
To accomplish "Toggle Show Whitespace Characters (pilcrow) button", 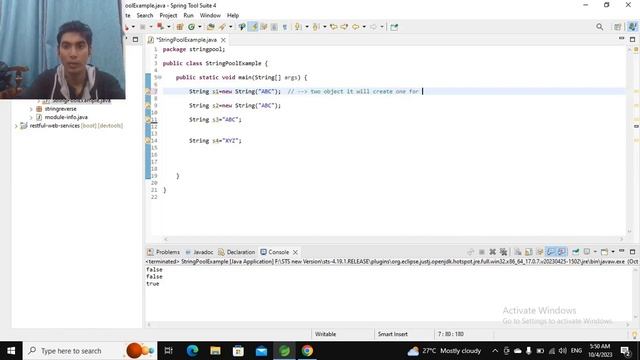I will (285, 27).
